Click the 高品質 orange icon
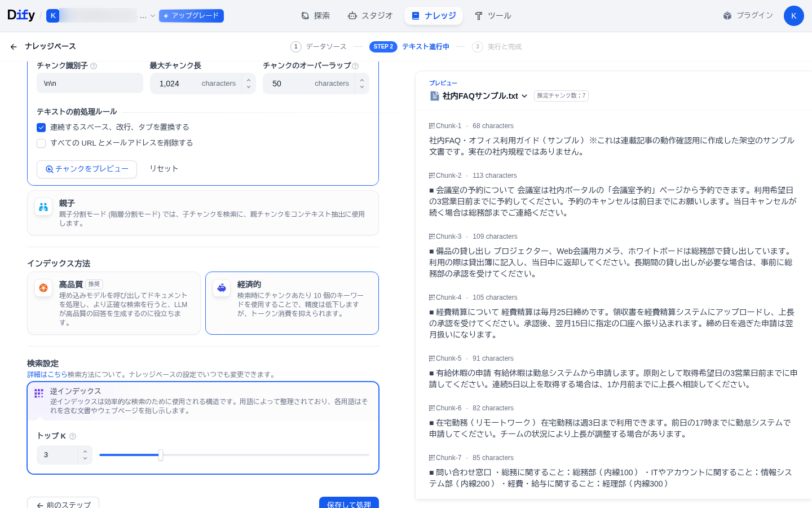The height and width of the screenshot is (508, 812). click(x=43, y=288)
